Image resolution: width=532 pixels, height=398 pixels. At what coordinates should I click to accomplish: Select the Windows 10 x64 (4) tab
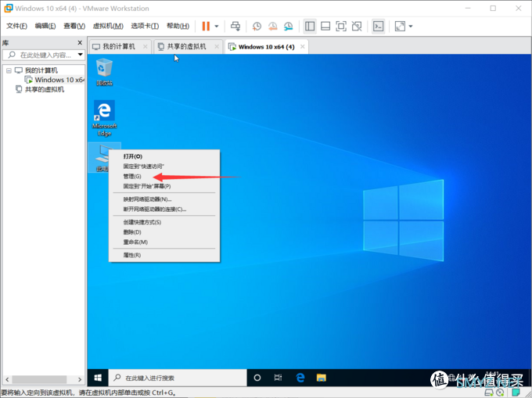click(x=266, y=47)
